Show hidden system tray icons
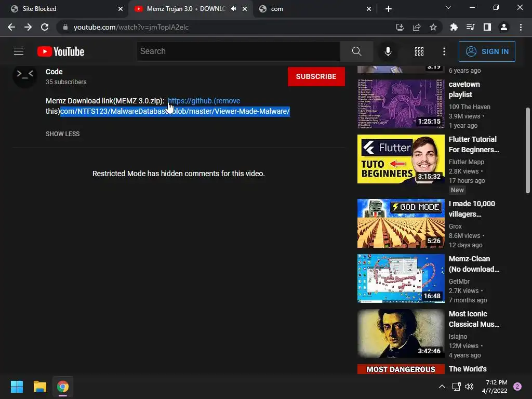Image resolution: width=532 pixels, height=399 pixels. pyautogui.click(x=442, y=387)
